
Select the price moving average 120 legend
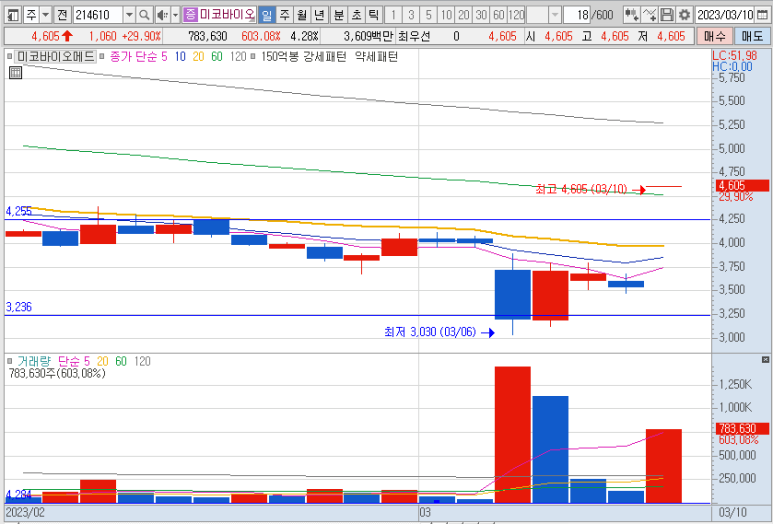(238, 57)
